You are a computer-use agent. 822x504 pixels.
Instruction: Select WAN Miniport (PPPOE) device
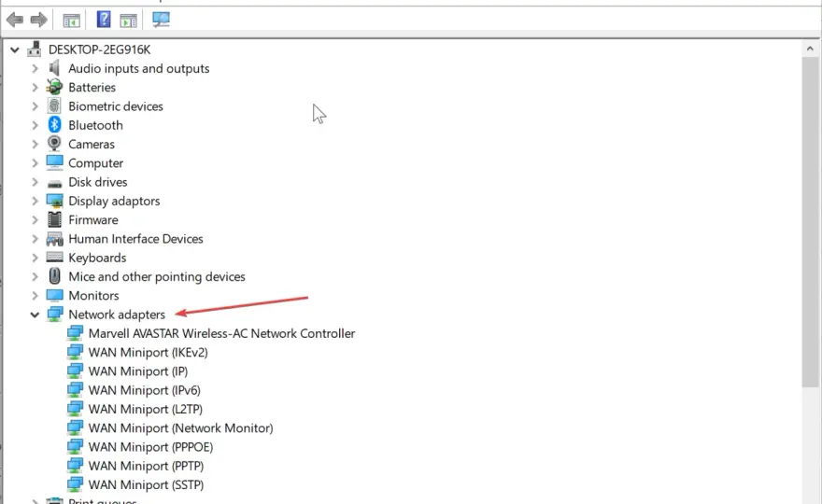(x=150, y=447)
